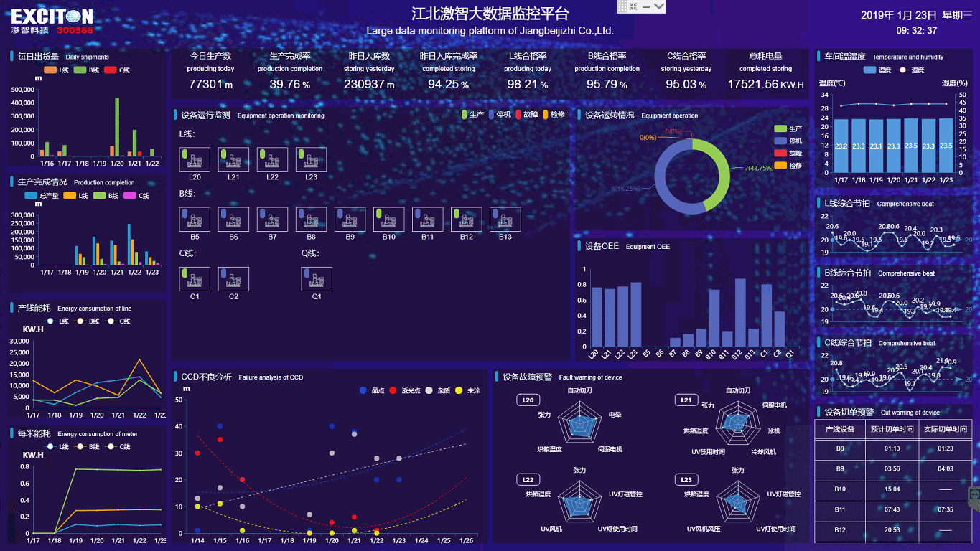Click the L23 radar chart label button
The width and height of the screenshot is (980, 551).
pyautogui.click(x=686, y=479)
